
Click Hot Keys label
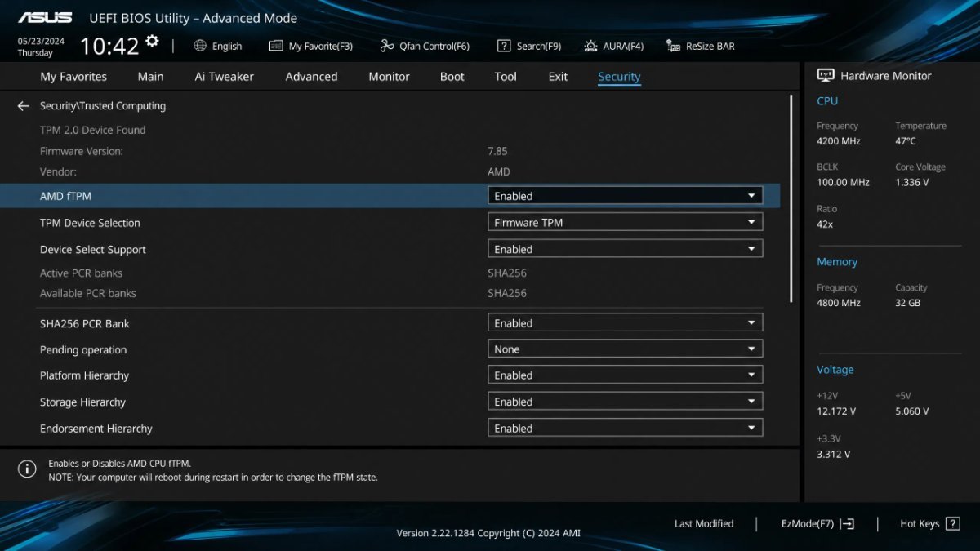(920, 524)
